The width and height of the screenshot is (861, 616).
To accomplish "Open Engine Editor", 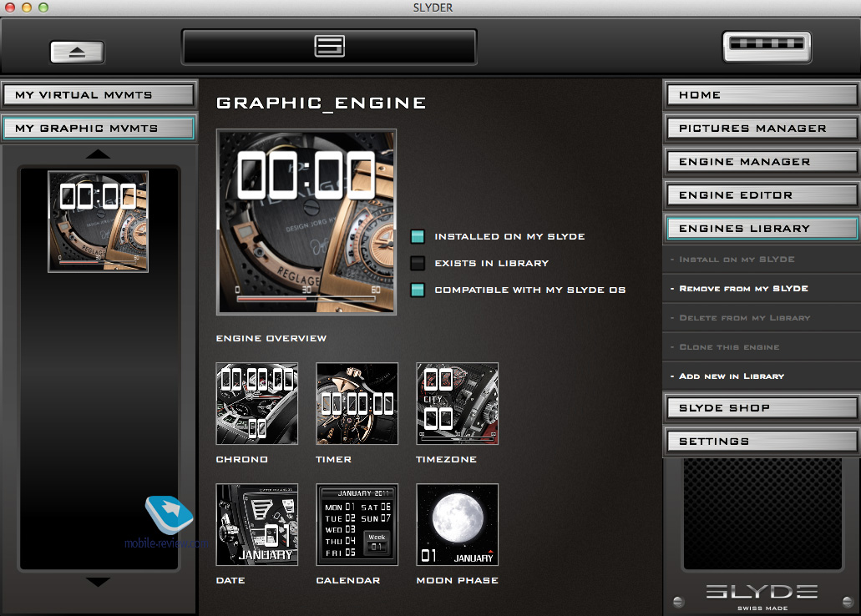I will tap(762, 195).
